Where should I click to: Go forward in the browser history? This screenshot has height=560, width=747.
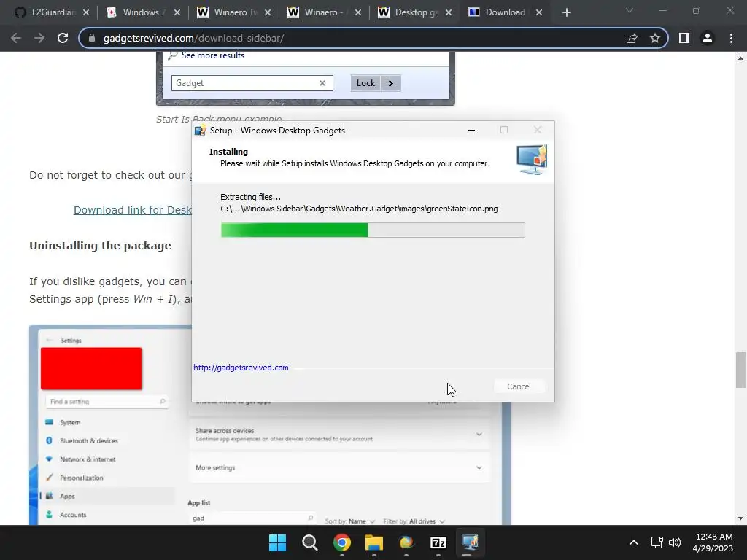click(39, 38)
